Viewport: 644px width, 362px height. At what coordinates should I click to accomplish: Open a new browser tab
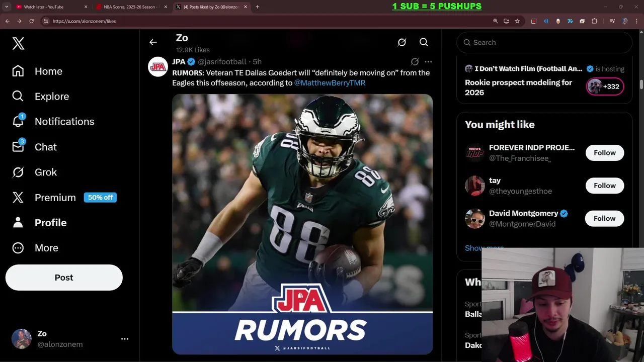[258, 7]
